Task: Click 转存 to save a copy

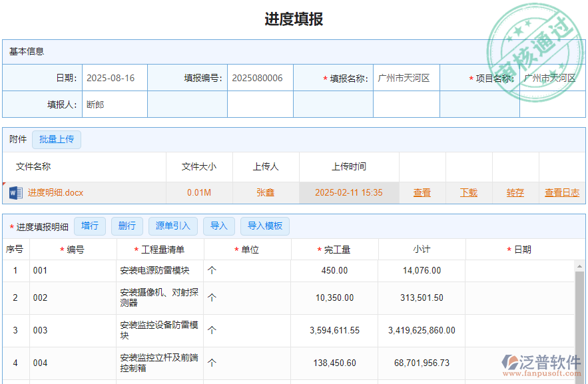Action: [x=514, y=192]
